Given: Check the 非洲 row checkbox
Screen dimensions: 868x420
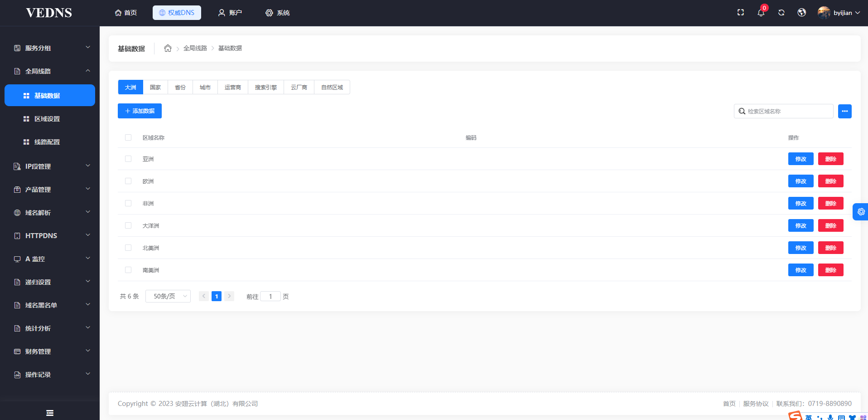Looking at the screenshot, I should (128, 203).
